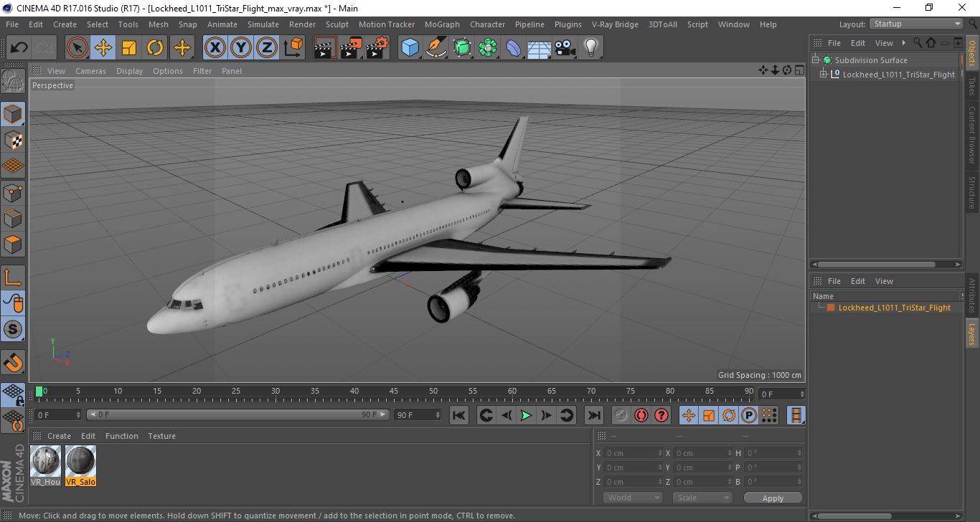Select the Texture mode icon
Screen dimensions: 980x522
[x=13, y=140]
